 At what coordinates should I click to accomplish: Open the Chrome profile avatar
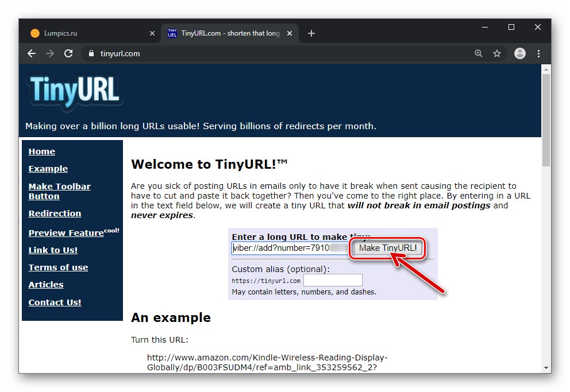pyautogui.click(x=520, y=53)
